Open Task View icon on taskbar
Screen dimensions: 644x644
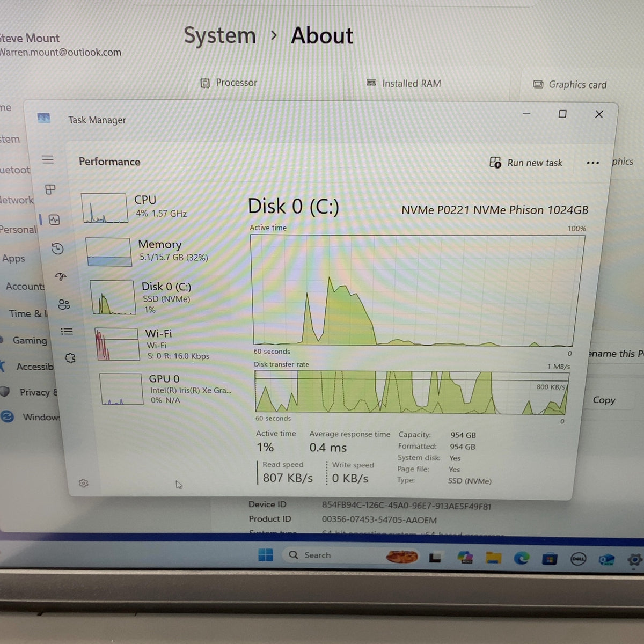(435, 558)
